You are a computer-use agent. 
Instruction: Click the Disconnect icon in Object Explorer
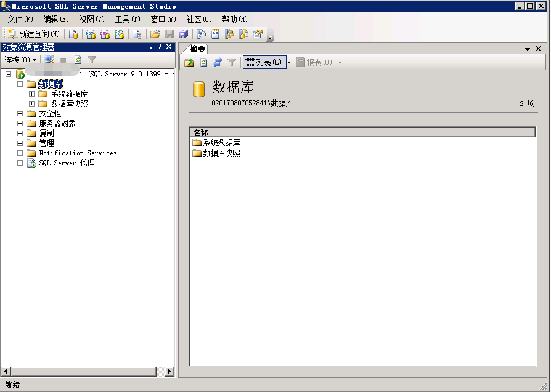pos(49,60)
